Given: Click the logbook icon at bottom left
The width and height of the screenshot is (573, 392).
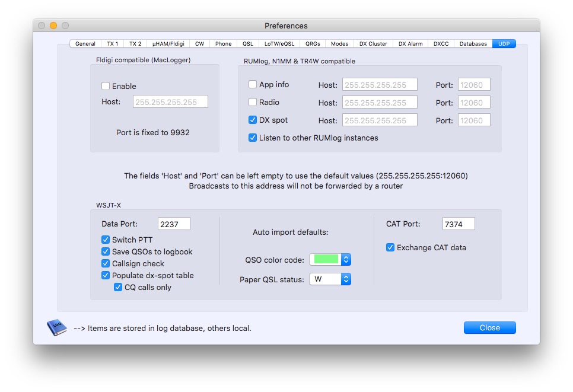Looking at the screenshot, I should (x=56, y=328).
